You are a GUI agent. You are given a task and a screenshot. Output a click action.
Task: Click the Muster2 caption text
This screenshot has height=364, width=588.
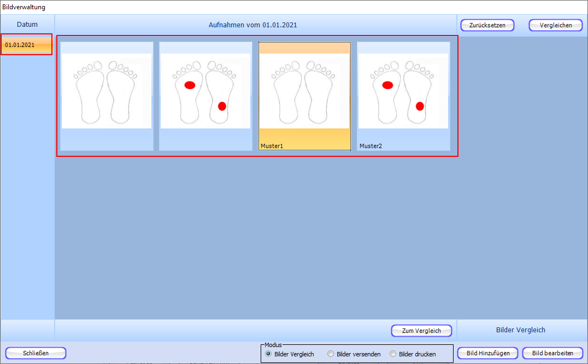coord(371,146)
